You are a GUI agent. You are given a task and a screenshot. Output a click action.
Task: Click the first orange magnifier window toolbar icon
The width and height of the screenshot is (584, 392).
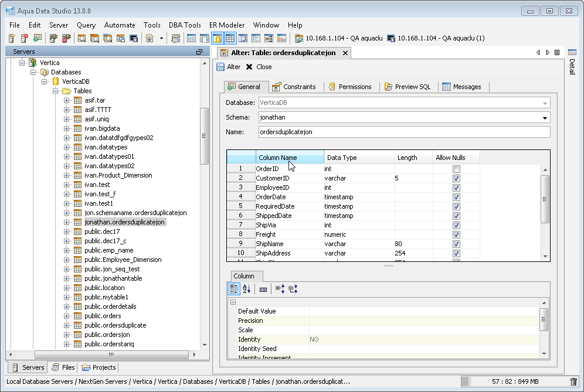(82, 38)
